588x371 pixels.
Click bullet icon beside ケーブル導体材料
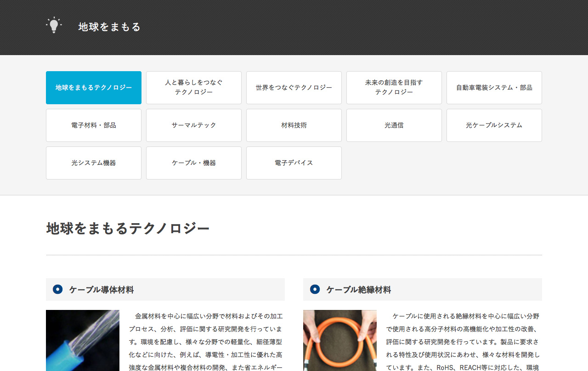[57, 289]
